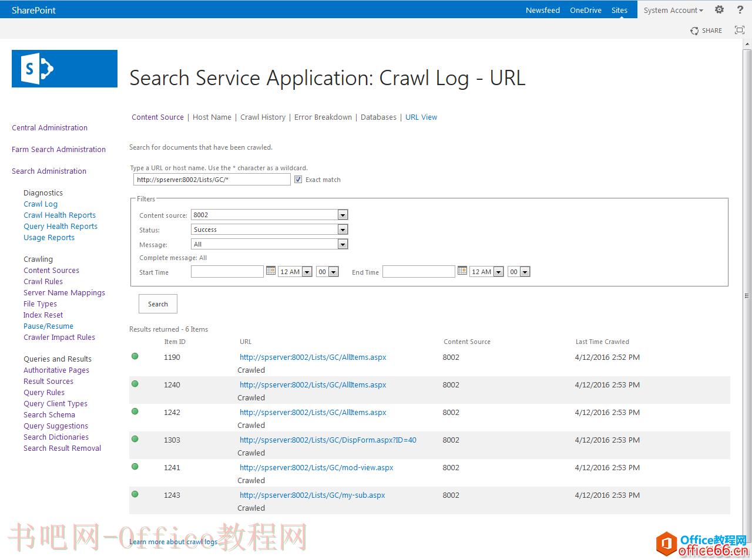The image size is (752, 560).
Task: Open Pause/Resume link
Action: click(48, 326)
